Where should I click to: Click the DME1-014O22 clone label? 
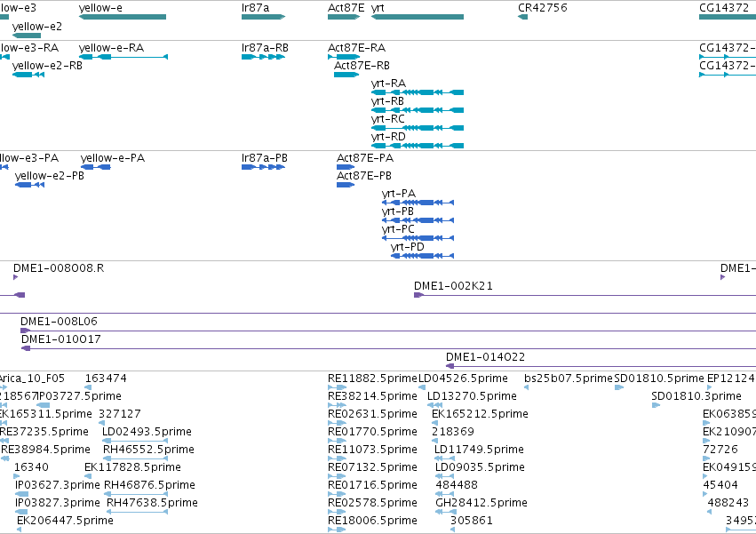[x=486, y=357]
